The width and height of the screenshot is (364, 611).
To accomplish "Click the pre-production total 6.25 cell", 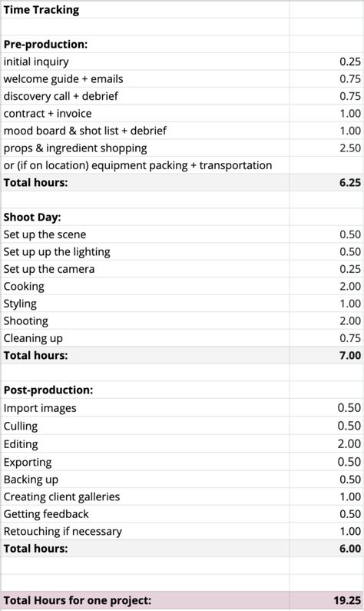I will tap(326, 182).
